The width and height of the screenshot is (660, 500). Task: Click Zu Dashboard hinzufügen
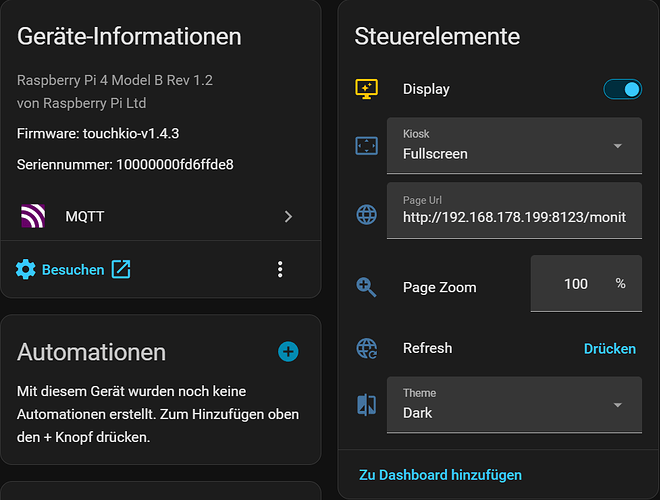tap(440, 475)
